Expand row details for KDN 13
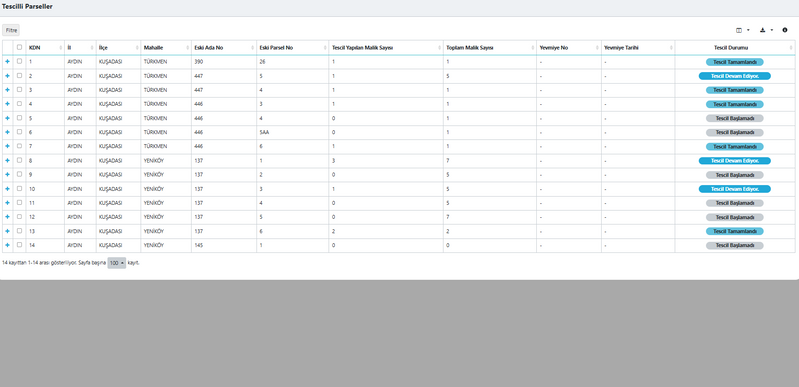The width and height of the screenshot is (799, 387). [x=7, y=231]
